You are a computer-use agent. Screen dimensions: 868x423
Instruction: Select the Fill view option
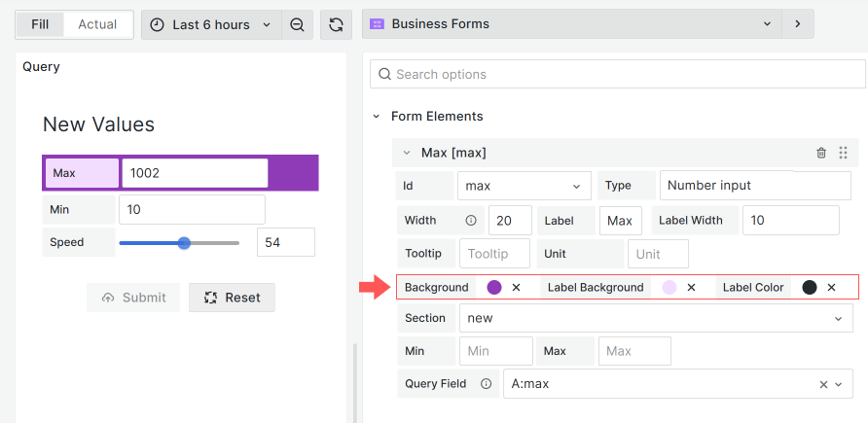[40, 24]
